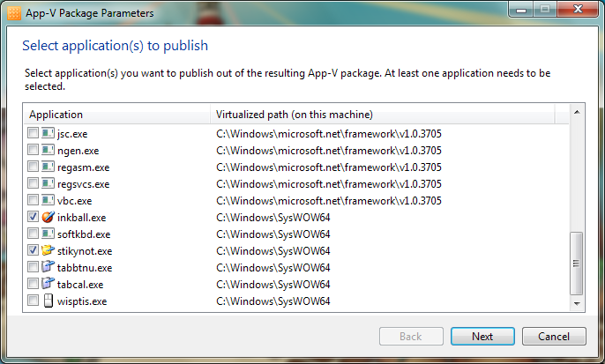Click the vertical scrollbar thumb
Screen dimensions: 605x364
pos(577,264)
